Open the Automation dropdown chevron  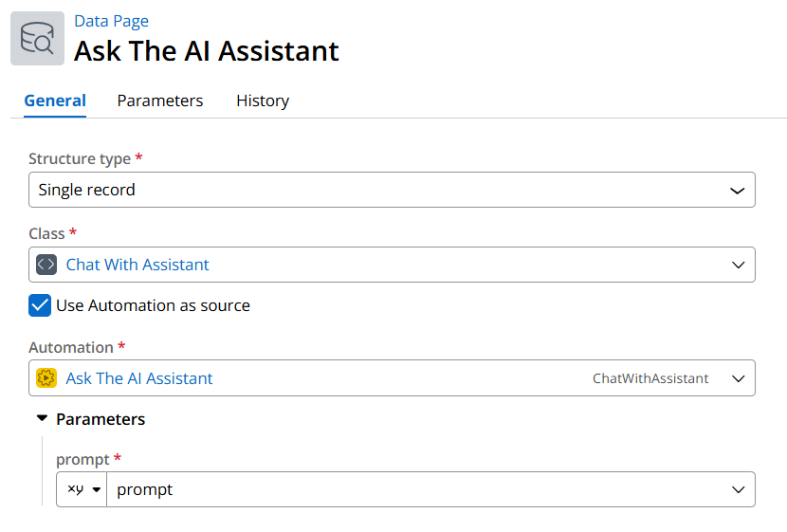pos(738,378)
